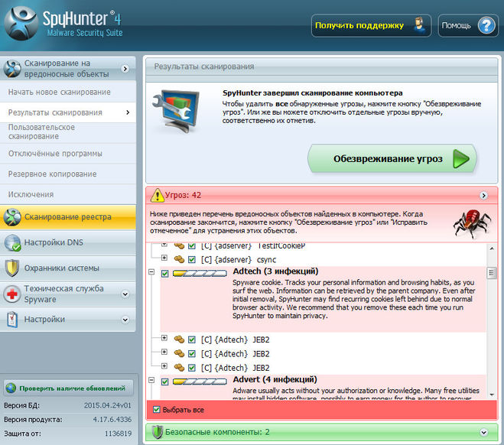
Task: Click cookie icon of csync entry
Action: click(x=179, y=259)
